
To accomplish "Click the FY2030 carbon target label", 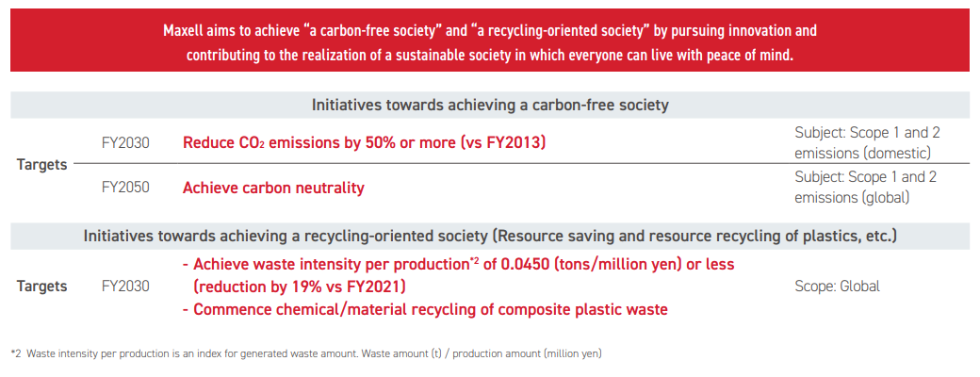I will point(125,143).
